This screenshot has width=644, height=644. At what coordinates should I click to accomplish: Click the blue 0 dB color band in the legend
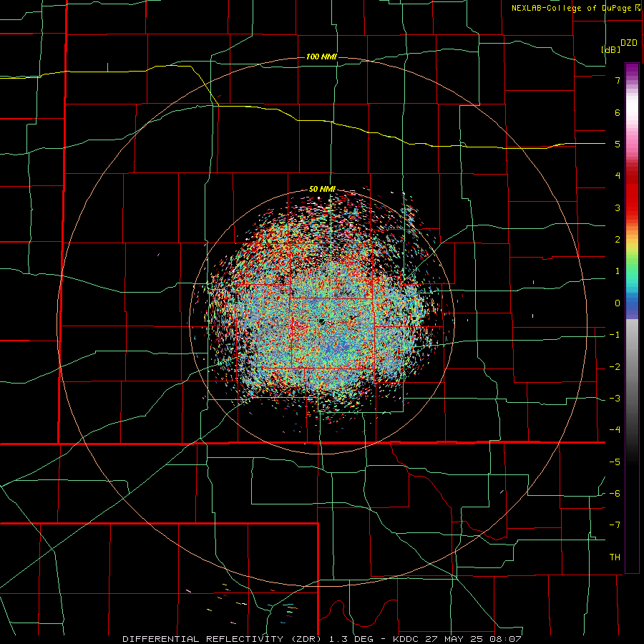[632, 303]
